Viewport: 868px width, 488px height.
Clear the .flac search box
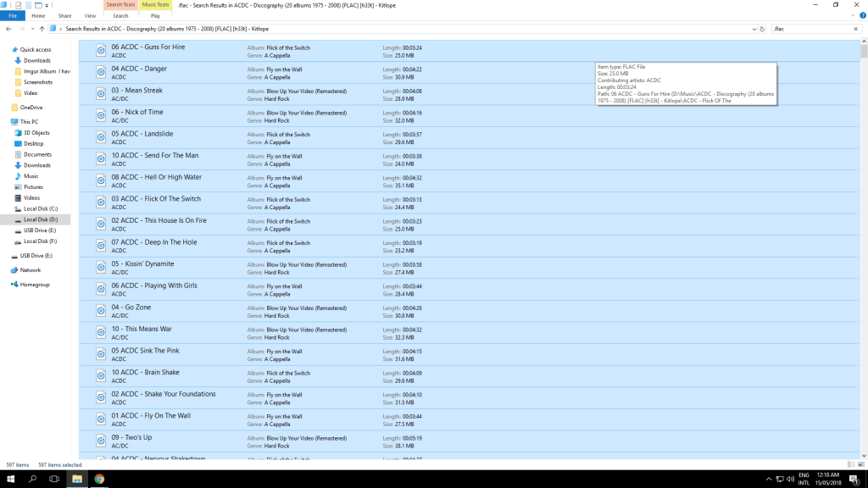pos(855,28)
